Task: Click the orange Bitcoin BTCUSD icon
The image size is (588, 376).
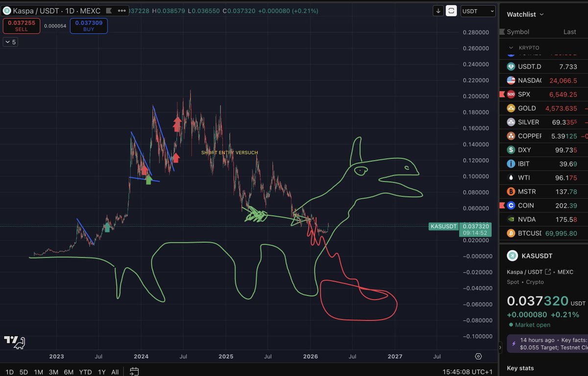Action: (511, 233)
